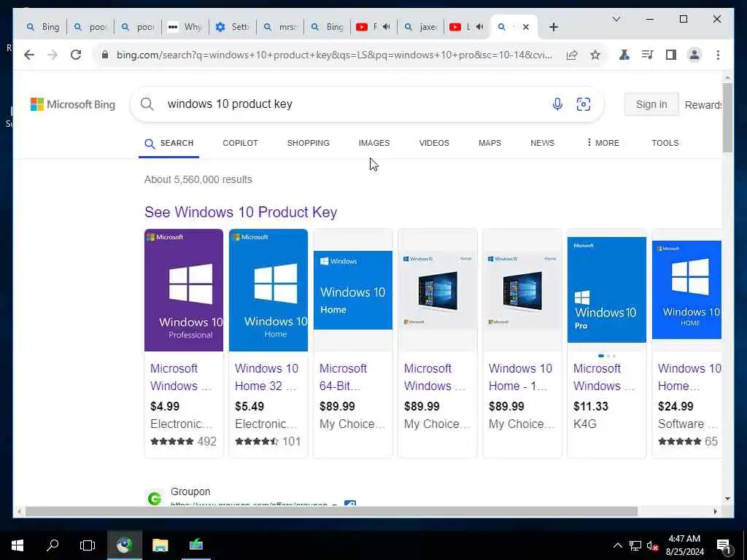The height and width of the screenshot is (560, 747).
Task: Open the $24.99 Windows 10 Home link
Action: click(689, 377)
